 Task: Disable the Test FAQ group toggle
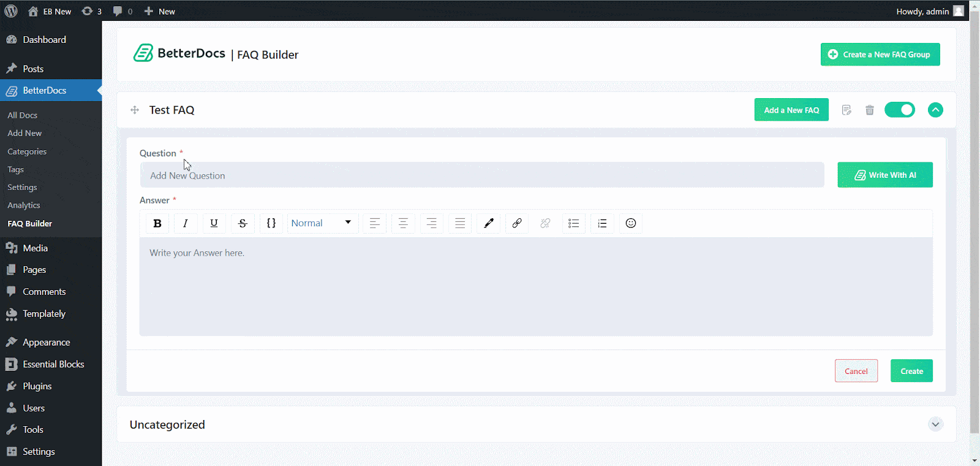click(x=899, y=110)
